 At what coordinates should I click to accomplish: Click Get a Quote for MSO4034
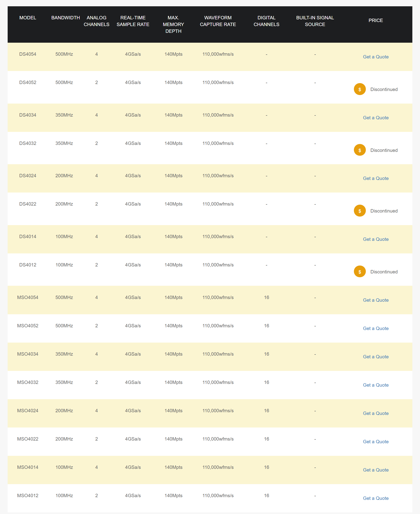coord(375,357)
